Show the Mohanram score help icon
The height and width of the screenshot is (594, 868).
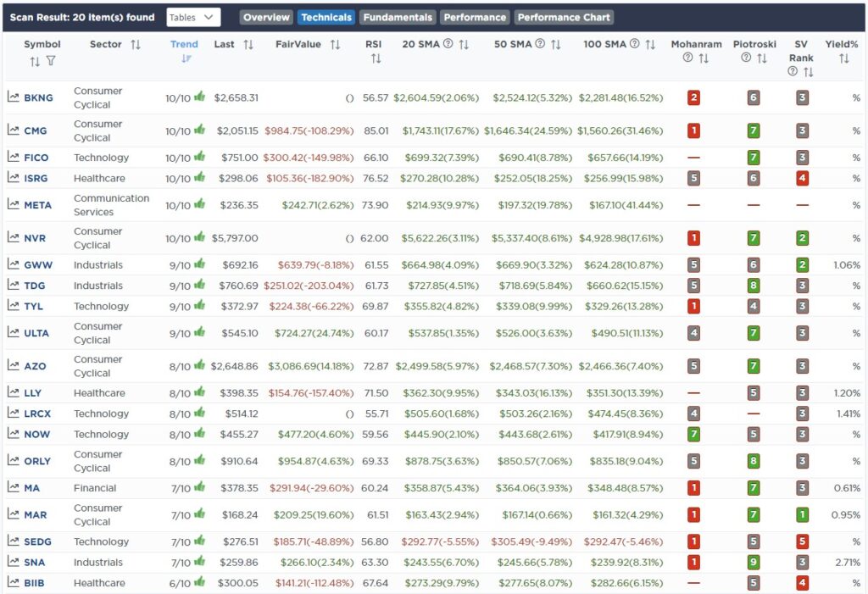pyautogui.click(x=687, y=58)
